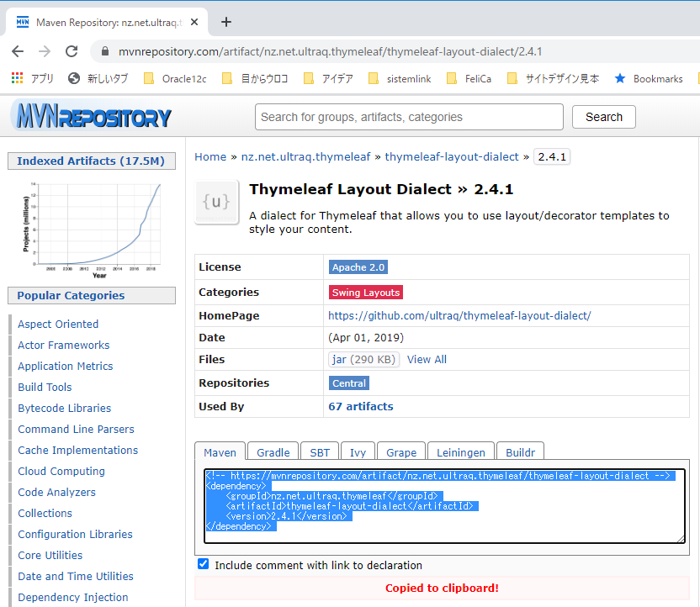The height and width of the screenshot is (607, 700).
Task: Click the Copied to clipboard! message
Action: tap(442, 588)
